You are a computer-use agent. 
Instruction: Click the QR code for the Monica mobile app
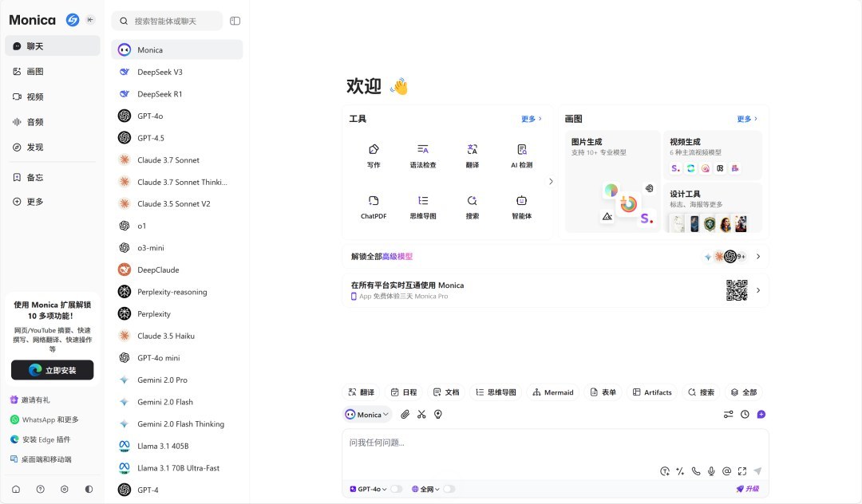coord(737,290)
